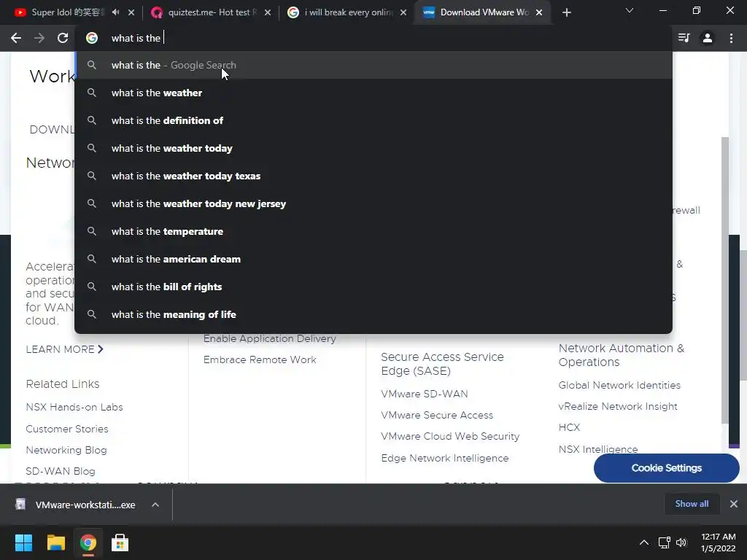The image size is (747, 560).
Task: Close the quiztest.me tab
Action: point(268,12)
